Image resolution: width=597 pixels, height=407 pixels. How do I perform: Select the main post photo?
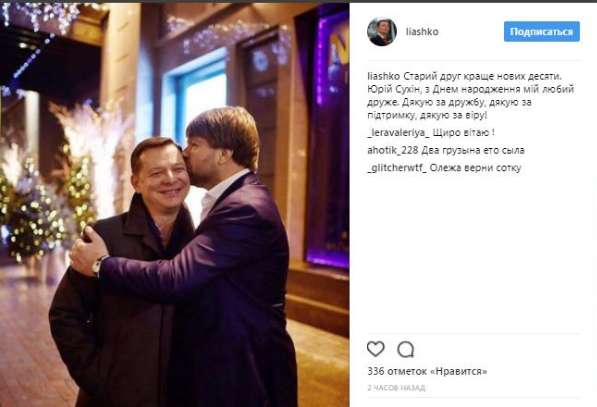click(174, 205)
